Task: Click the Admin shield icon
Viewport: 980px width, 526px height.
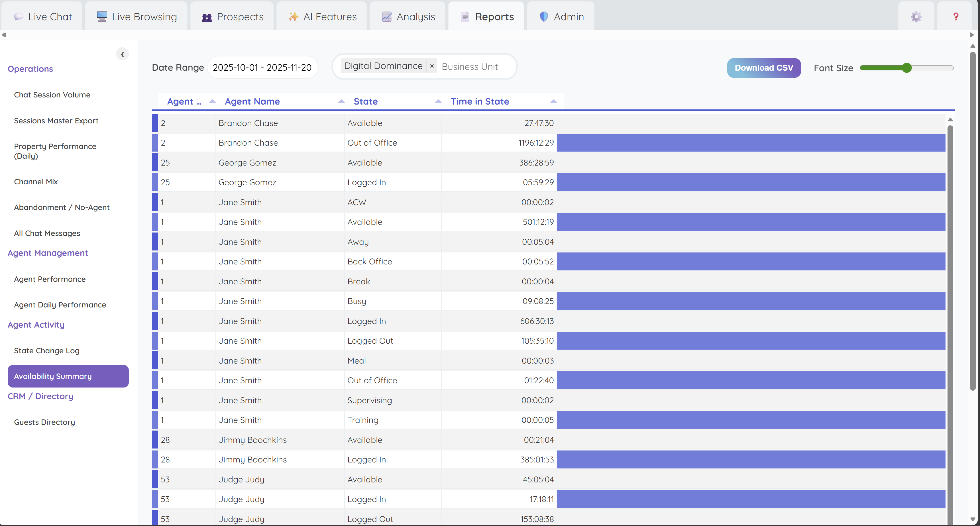Action: click(x=544, y=17)
